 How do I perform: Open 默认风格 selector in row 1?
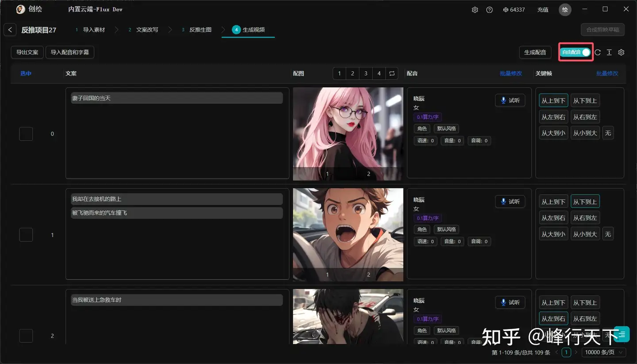(x=446, y=230)
